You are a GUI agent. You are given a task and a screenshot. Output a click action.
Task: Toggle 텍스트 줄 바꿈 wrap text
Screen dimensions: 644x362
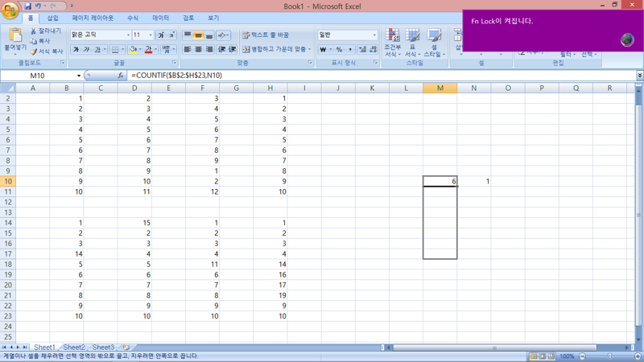pyautogui.click(x=266, y=35)
